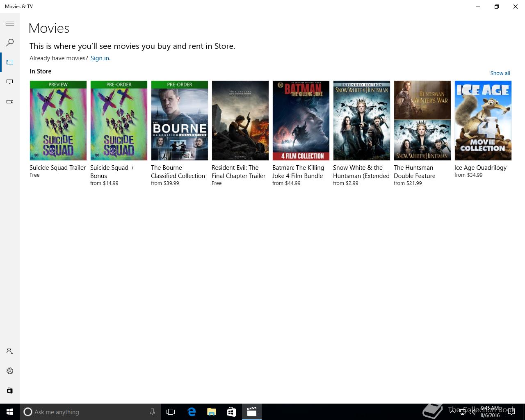Screen dimensions: 525x420
Task: Open the Store shopping bag sidebar icon
Action: pyautogui.click(x=10, y=390)
